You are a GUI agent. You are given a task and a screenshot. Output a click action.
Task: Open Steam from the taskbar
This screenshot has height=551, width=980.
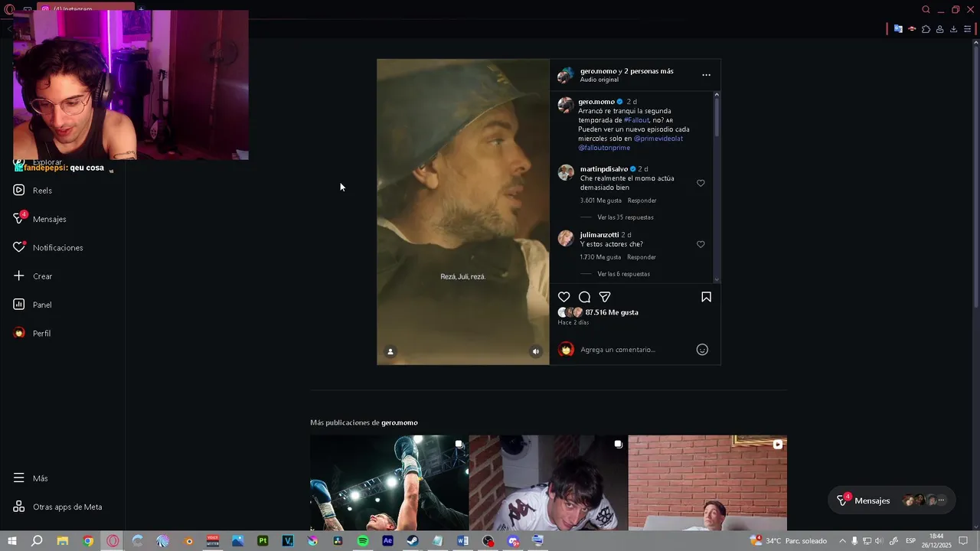413,541
